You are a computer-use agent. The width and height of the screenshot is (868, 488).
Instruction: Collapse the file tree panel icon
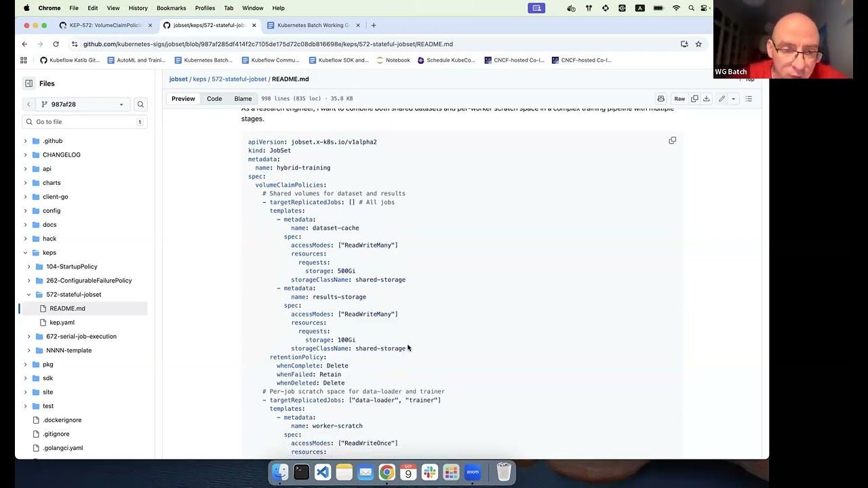[28, 83]
